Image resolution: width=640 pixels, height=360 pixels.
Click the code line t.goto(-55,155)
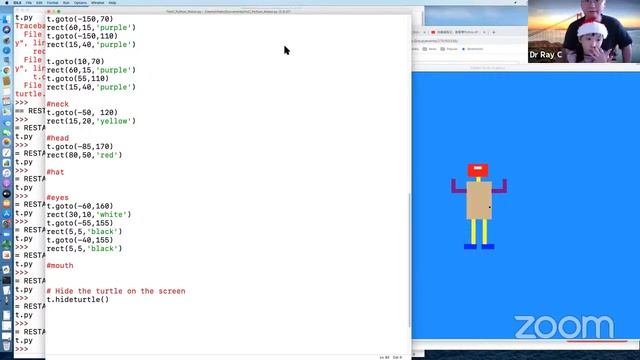click(x=80, y=223)
